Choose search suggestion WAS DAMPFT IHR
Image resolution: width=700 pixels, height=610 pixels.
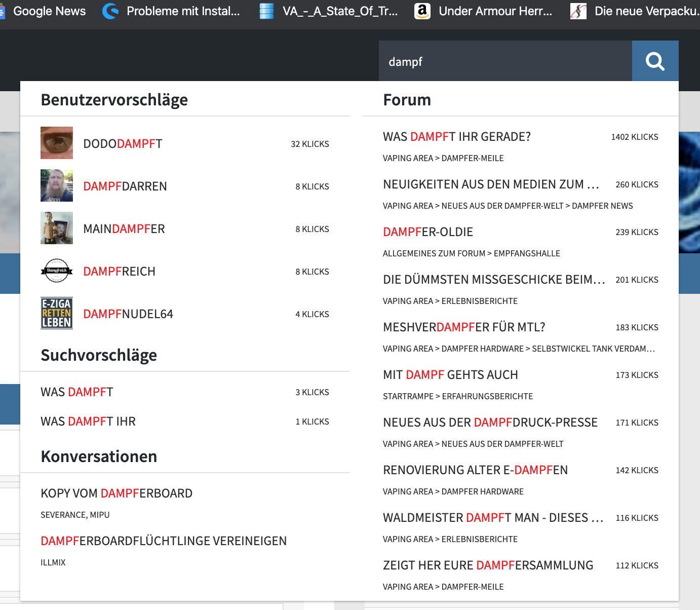88,422
